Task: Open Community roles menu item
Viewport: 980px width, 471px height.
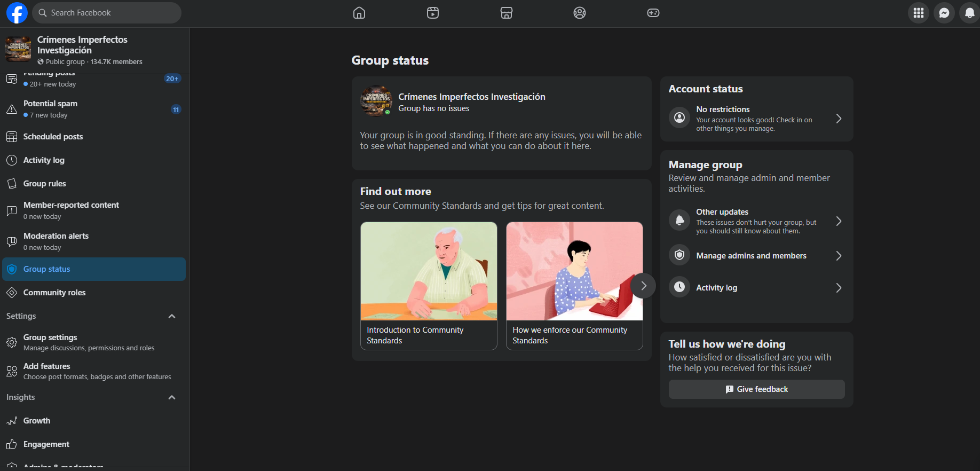Action: click(94, 293)
